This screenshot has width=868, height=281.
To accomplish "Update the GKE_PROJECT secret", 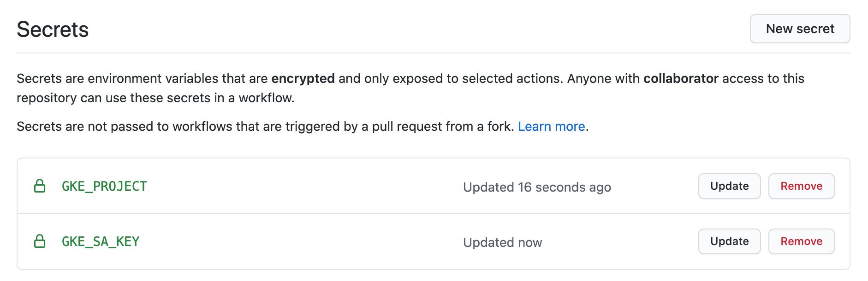I will (x=729, y=186).
